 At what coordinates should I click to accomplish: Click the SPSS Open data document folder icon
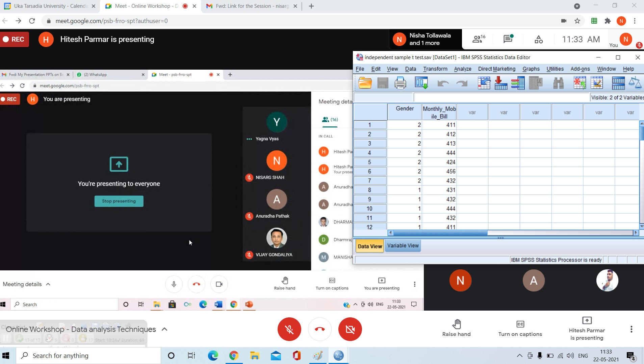coord(365,83)
